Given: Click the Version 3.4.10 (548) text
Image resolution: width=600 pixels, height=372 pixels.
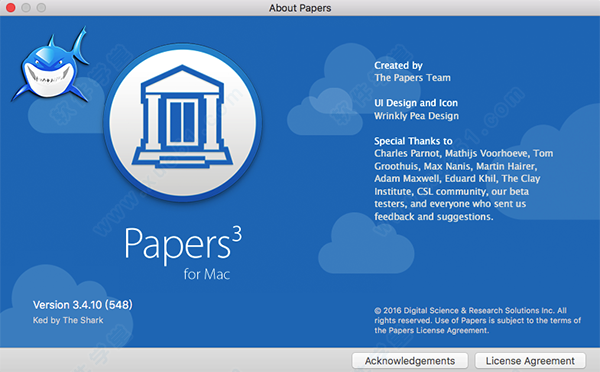Looking at the screenshot, I should click(83, 305).
